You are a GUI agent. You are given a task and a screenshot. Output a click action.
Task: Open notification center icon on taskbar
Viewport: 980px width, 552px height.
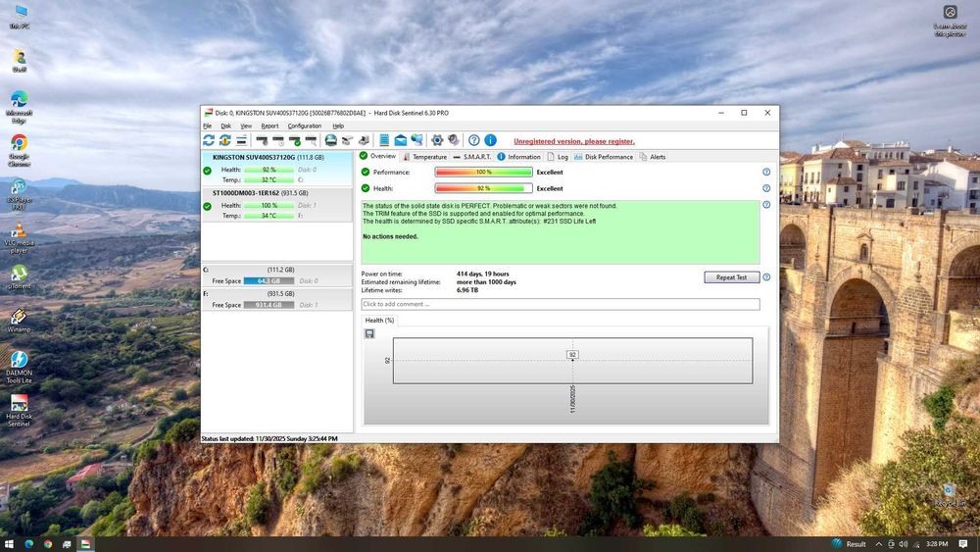pyautogui.click(x=963, y=544)
